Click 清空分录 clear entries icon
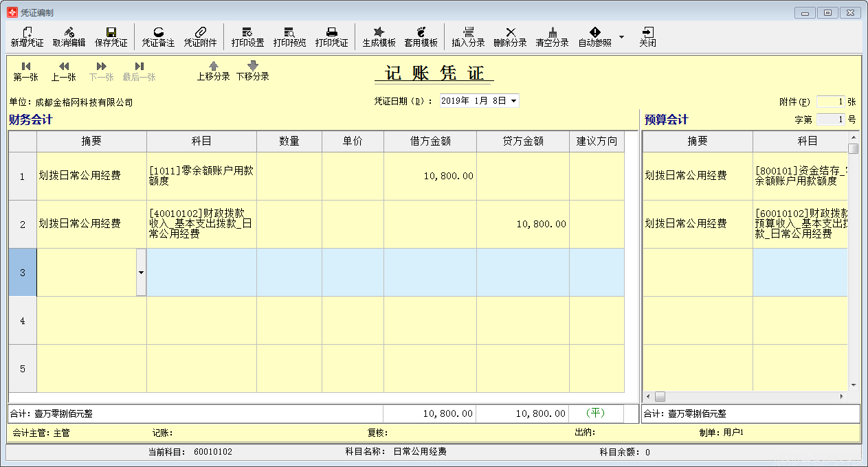The height and width of the screenshot is (467, 868). (552, 32)
